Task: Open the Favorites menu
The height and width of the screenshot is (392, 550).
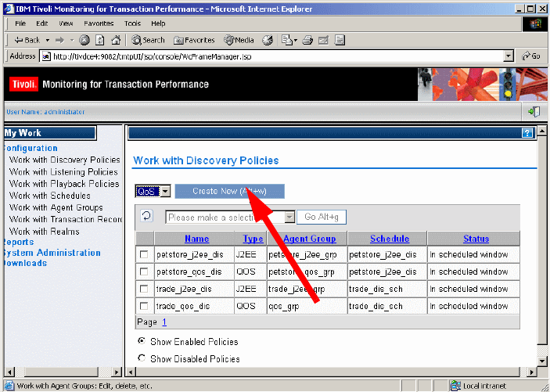Action: [99, 23]
